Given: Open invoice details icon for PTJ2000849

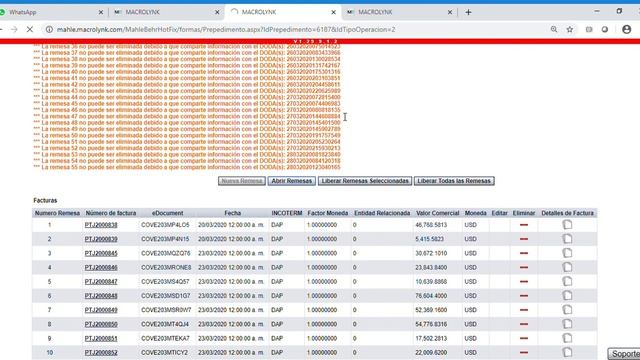Looking at the screenshot, I should coord(567,310).
